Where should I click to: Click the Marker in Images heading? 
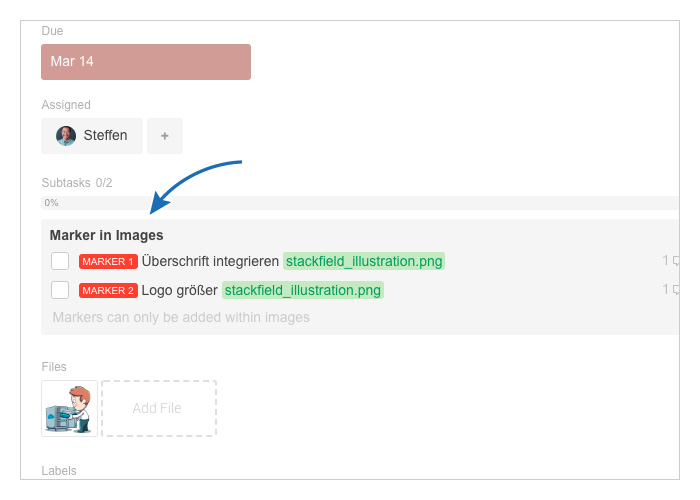pyautogui.click(x=106, y=235)
